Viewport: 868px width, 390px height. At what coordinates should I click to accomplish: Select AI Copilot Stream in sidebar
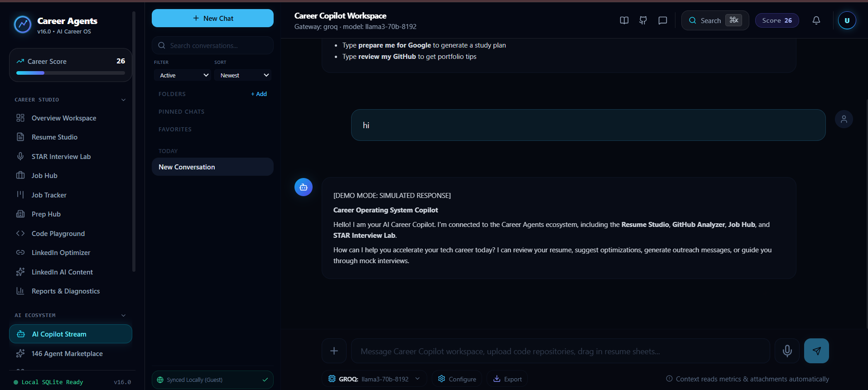click(x=71, y=334)
